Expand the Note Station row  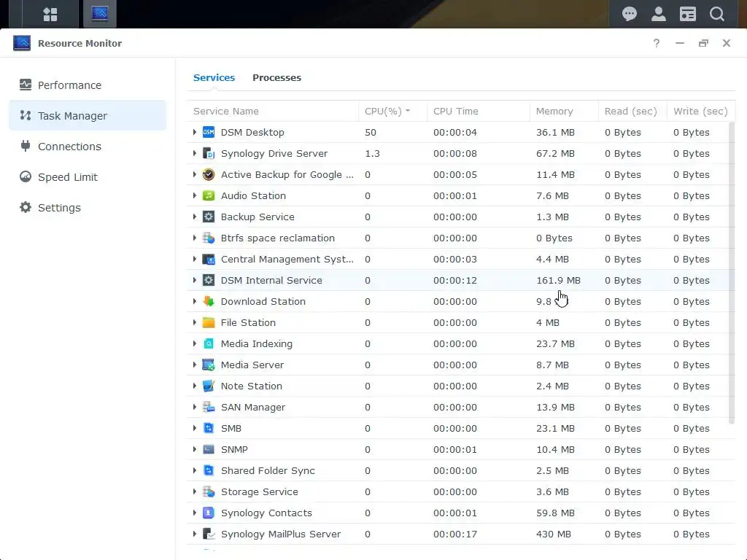point(194,386)
